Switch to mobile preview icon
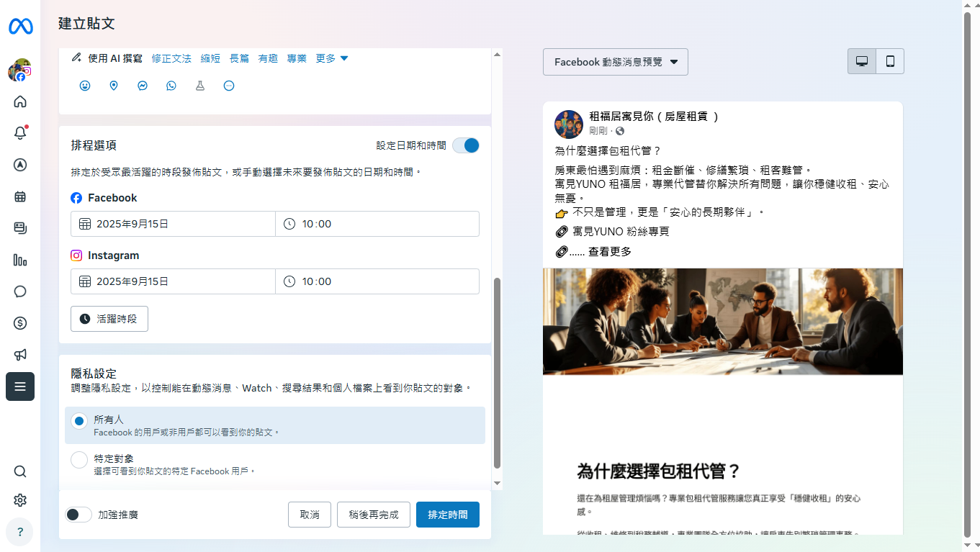This screenshot has height=552, width=980. click(x=890, y=61)
